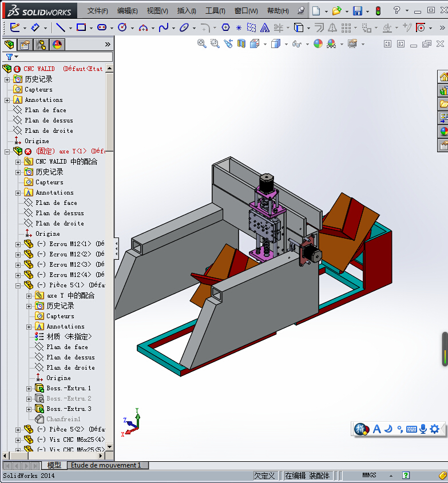Expand the Boss.-Extru.1 feature
Viewport: 448px width, 483px height.
pyautogui.click(x=29, y=389)
